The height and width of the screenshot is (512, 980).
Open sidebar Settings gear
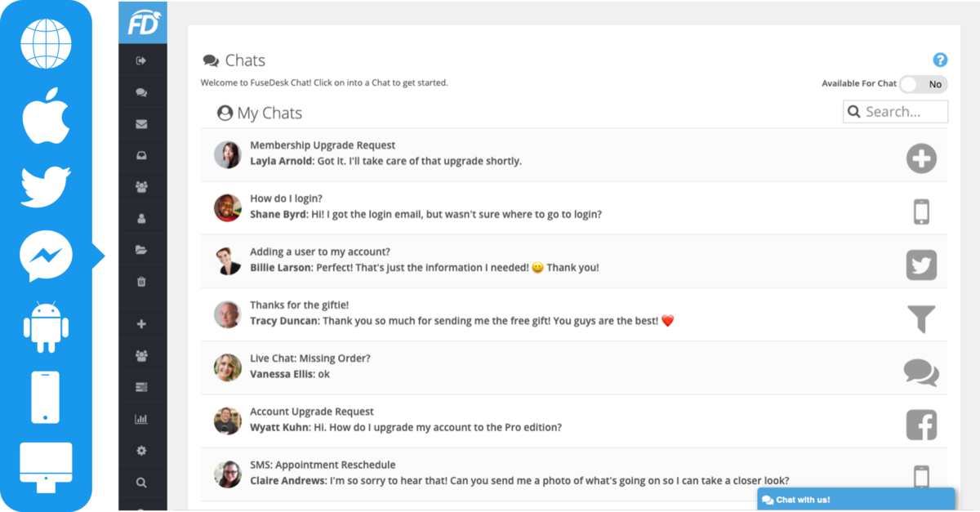point(142,450)
